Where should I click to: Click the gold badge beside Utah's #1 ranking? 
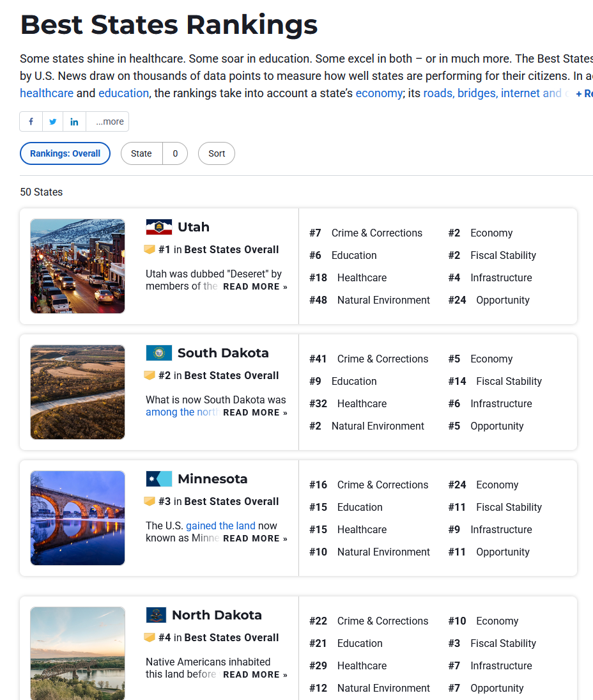[x=150, y=249]
